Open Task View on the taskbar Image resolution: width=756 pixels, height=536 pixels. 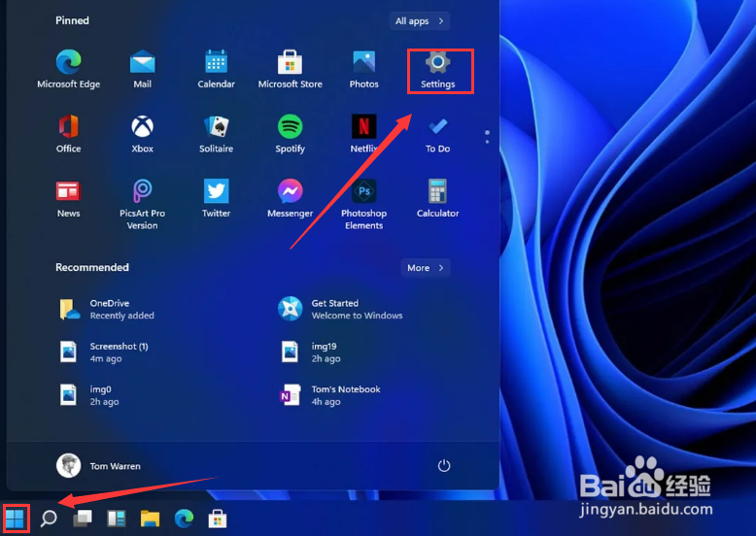point(83,519)
